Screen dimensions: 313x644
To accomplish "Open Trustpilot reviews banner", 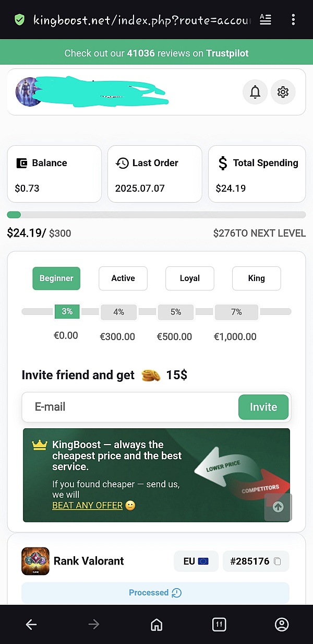I will tap(156, 53).
